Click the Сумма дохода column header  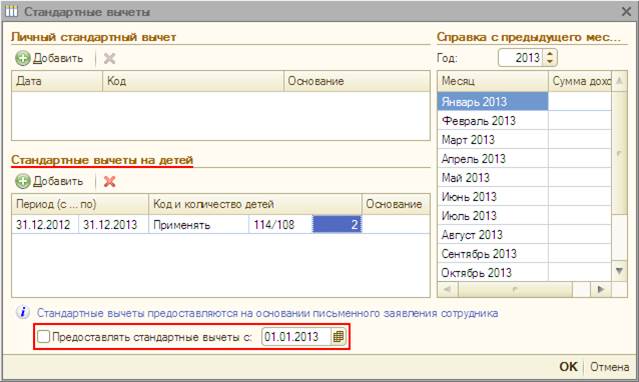tap(580, 81)
